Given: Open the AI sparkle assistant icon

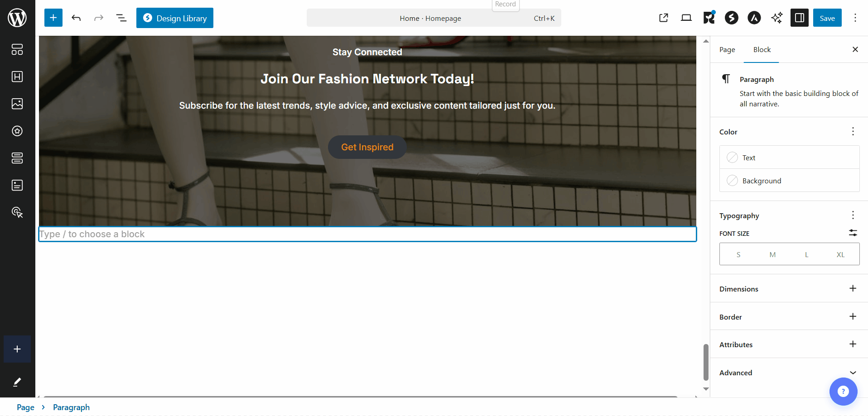Looking at the screenshot, I should 777,18.
